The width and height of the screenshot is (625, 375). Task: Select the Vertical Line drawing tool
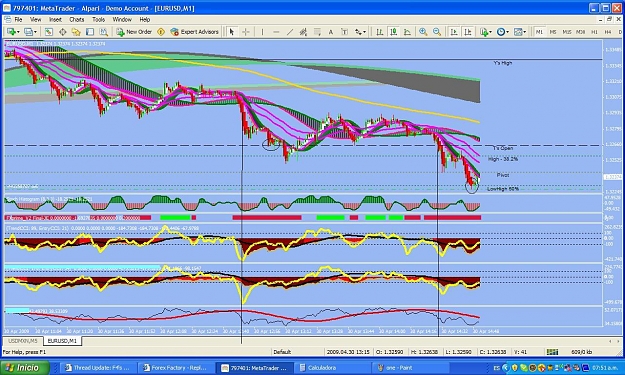coord(262,32)
